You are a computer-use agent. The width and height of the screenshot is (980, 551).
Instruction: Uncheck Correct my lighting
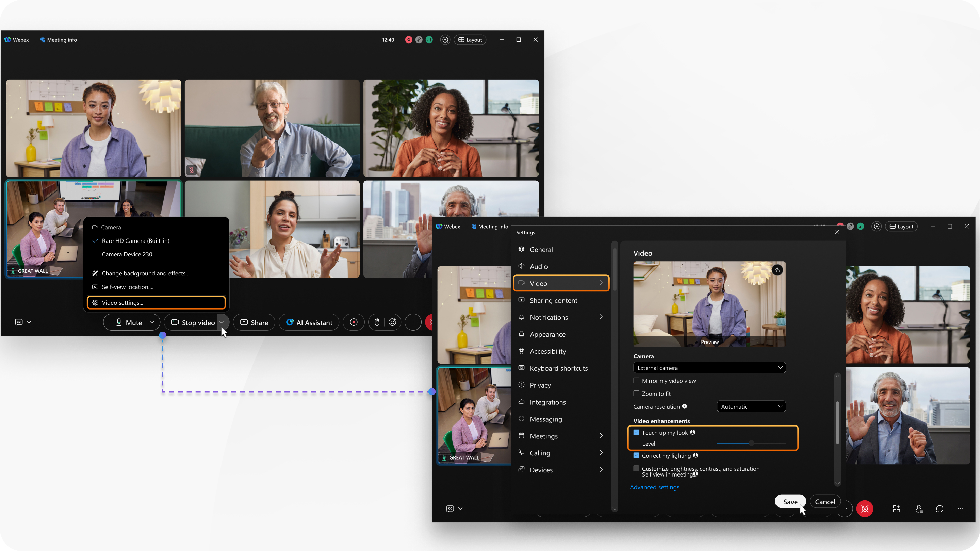tap(636, 455)
